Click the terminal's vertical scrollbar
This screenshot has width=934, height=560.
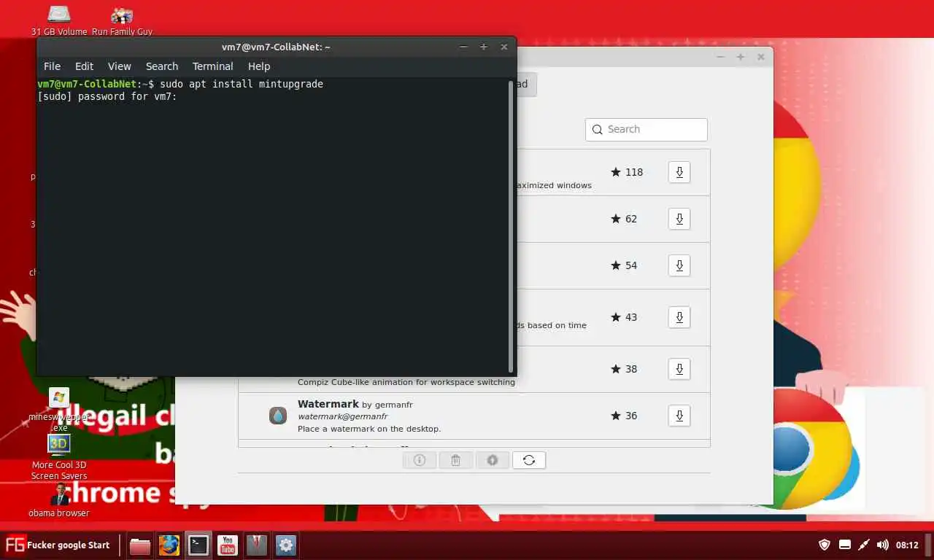click(x=511, y=226)
